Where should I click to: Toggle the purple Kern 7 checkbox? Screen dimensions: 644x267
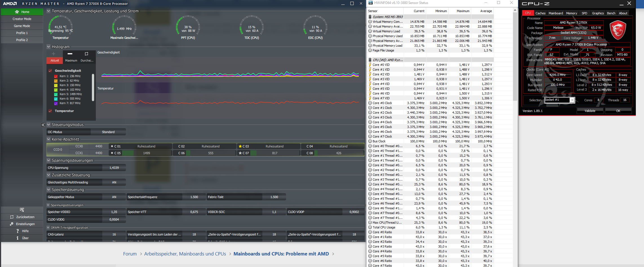(56, 103)
